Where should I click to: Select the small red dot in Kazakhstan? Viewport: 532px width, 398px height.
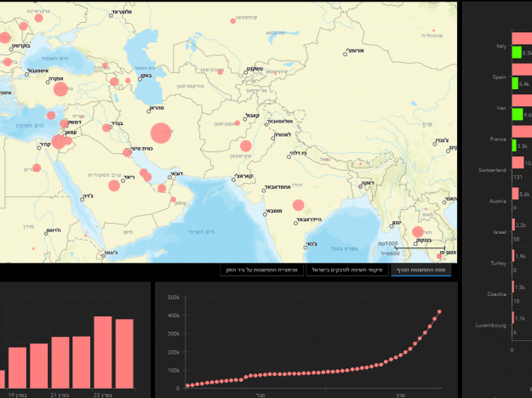pos(232,22)
